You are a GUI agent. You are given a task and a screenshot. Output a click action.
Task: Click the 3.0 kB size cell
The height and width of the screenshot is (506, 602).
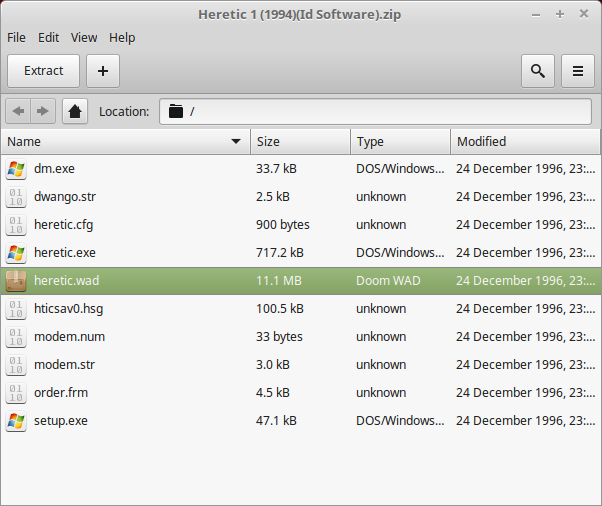pos(273,365)
